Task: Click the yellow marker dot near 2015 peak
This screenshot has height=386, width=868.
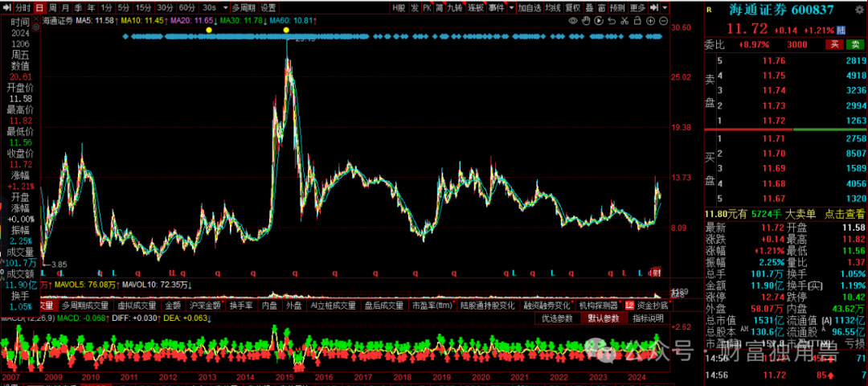Action: pos(286,30)
